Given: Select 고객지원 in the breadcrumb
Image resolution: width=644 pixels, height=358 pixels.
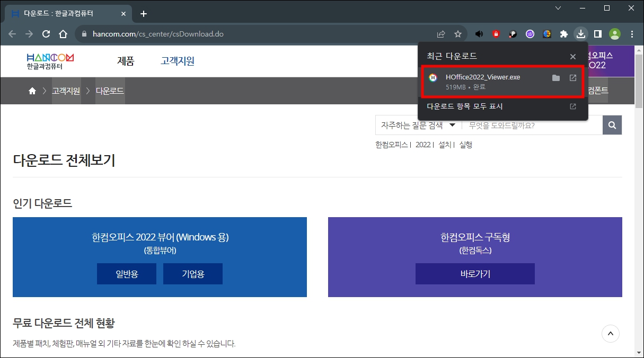Looking at the screenshot, I should coord(66,91).
